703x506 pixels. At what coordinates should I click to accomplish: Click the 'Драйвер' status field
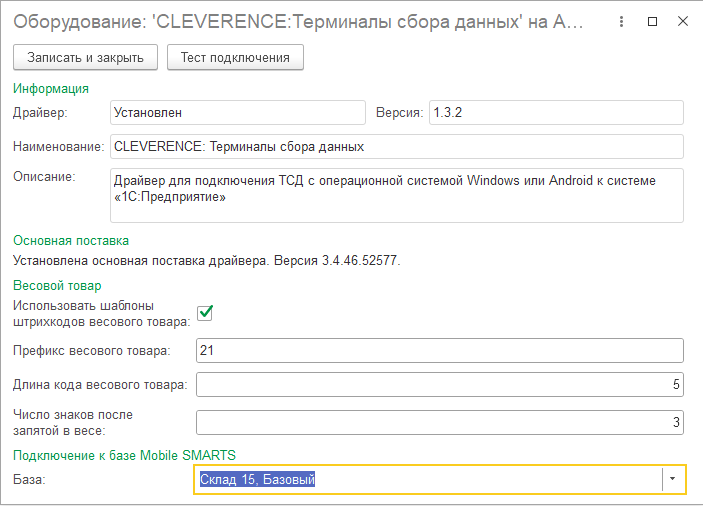(237, 112)
